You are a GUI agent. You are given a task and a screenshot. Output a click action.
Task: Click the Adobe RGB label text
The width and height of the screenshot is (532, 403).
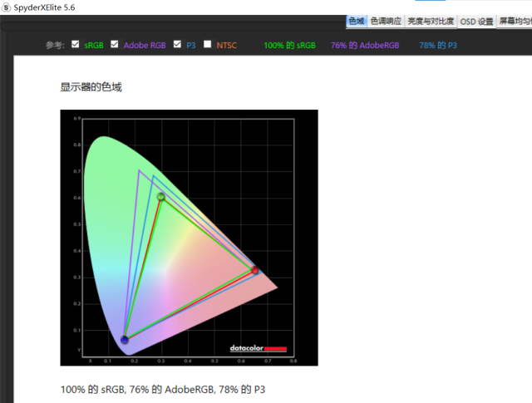point(145,45)
